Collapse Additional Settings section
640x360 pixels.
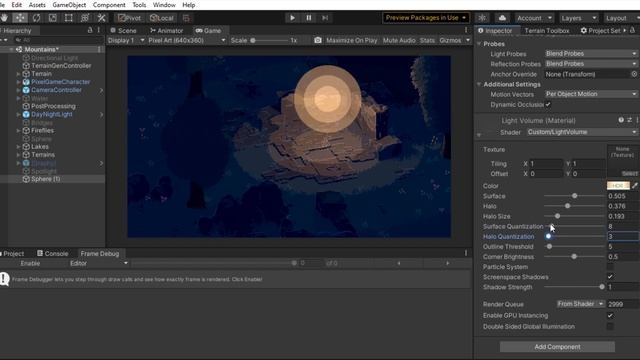pos(479,84)
